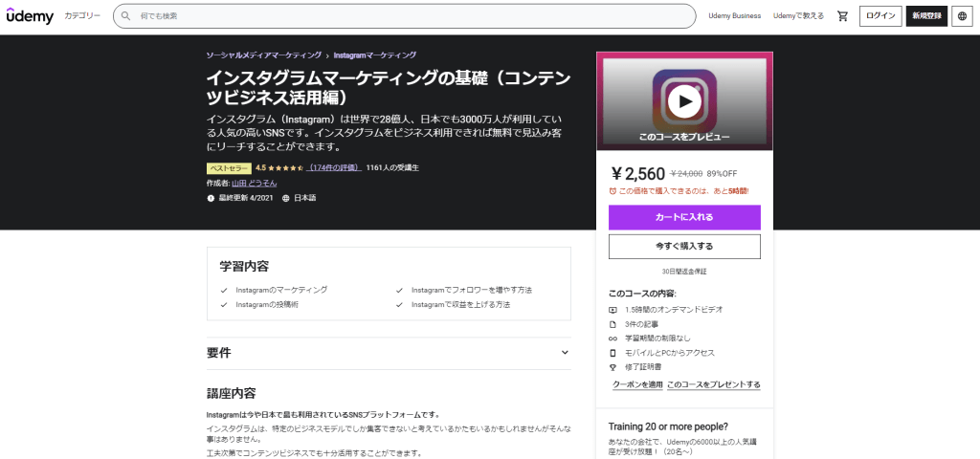This screenshot has height=459, width=980.
Task: Click the 講座内容 heading
Action: pos(232,393)
